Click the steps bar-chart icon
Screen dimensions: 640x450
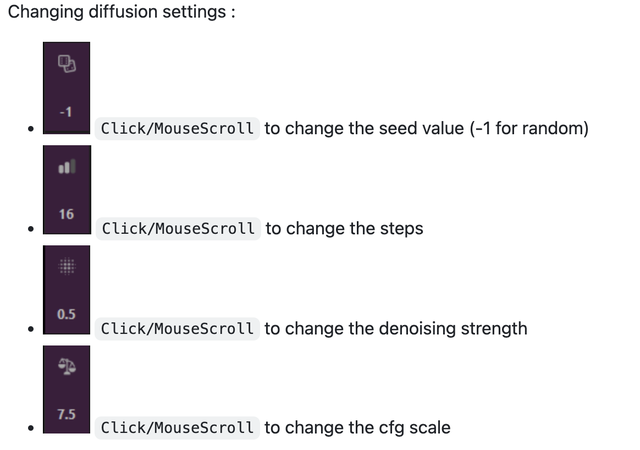coord(66,165)
